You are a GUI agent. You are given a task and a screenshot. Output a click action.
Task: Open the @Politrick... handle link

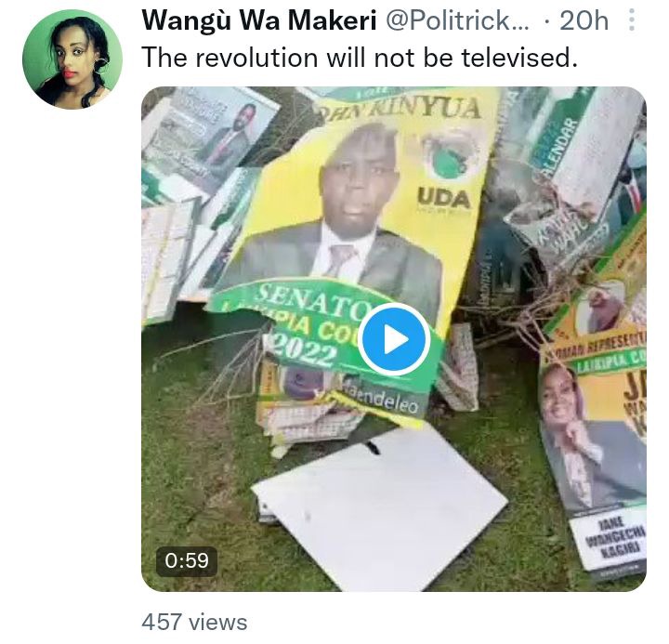(x=457, y=20)
